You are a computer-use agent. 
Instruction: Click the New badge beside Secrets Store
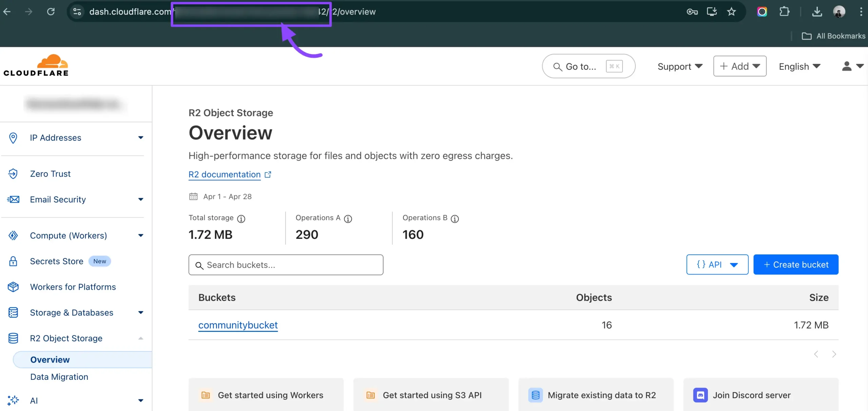tap(100, 261)
